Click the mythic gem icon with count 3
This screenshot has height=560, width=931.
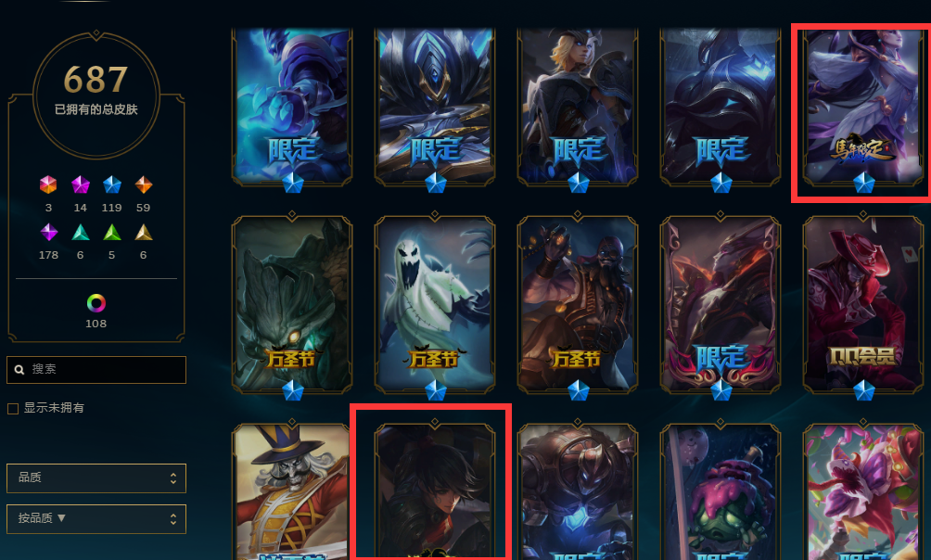[x=48, y=185]
